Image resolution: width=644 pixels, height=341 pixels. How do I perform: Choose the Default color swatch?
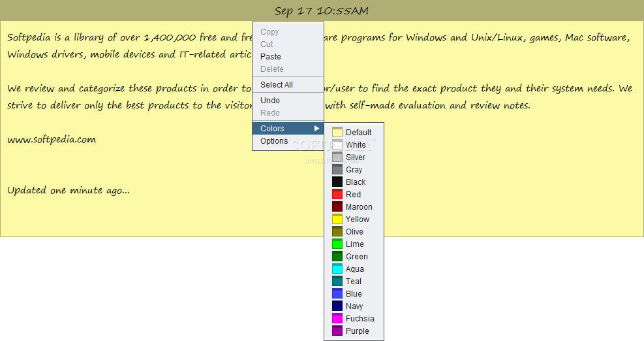pyautogui.click(x=337, y=132)
